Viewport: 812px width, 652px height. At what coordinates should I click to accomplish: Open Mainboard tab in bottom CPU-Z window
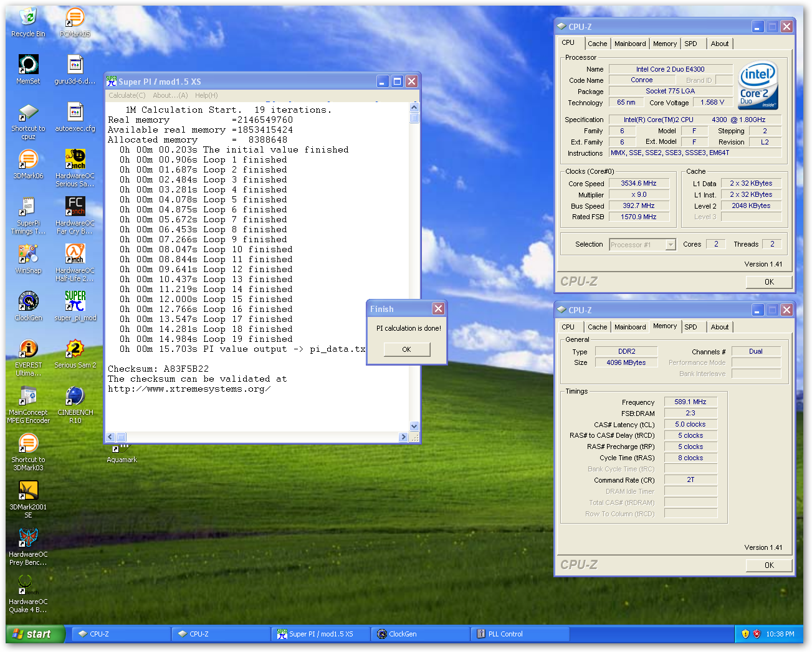pyautogui.click(x=630, y=327)
